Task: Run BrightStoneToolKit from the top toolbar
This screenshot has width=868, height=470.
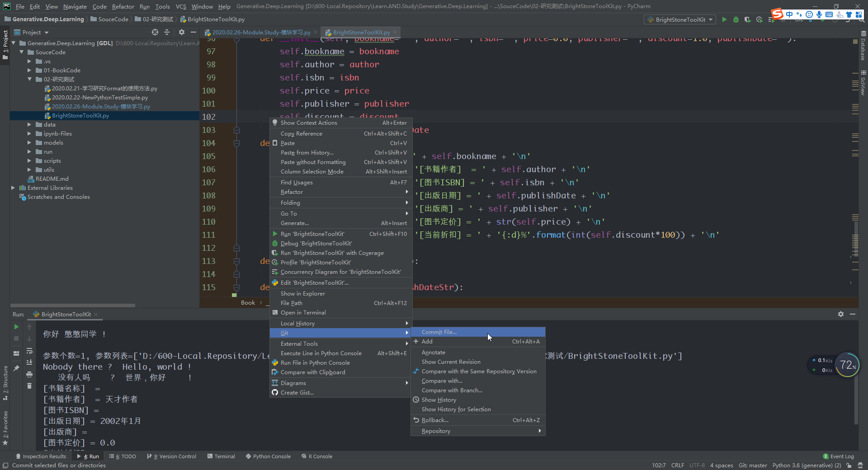Action: [x=724, y=19]
